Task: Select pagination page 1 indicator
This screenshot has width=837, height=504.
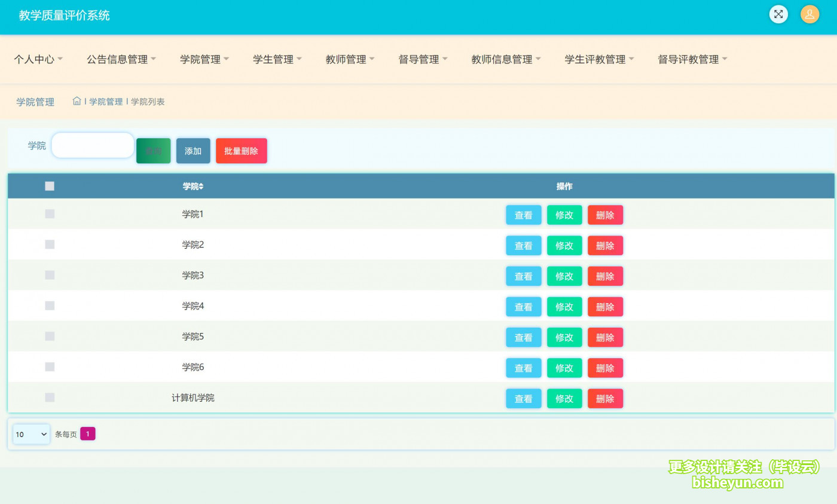Action: (x=88, y=433)
